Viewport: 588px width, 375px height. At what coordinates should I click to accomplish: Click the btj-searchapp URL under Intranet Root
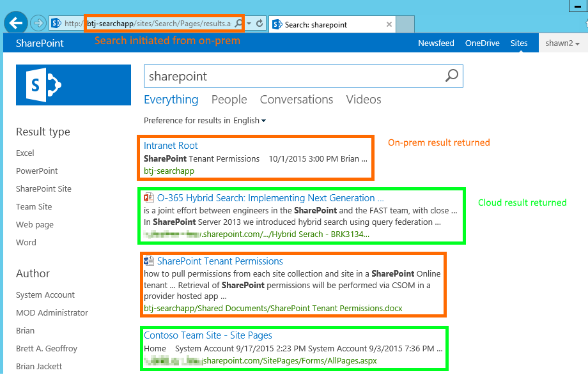coord(169,171)
